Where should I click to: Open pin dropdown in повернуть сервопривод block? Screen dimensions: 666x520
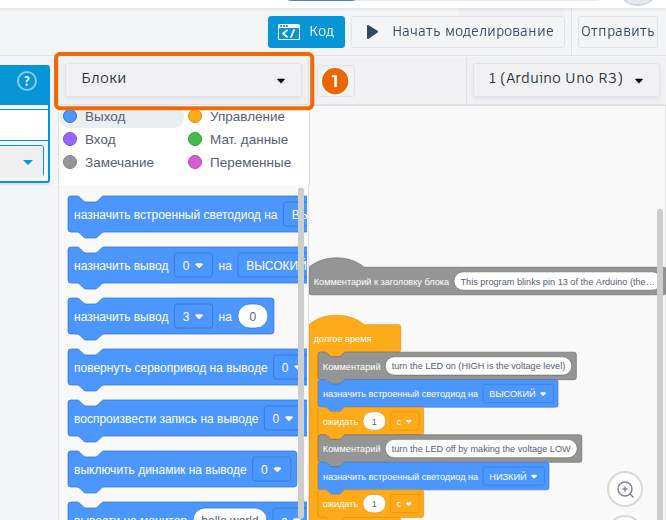tap(290, 368)
